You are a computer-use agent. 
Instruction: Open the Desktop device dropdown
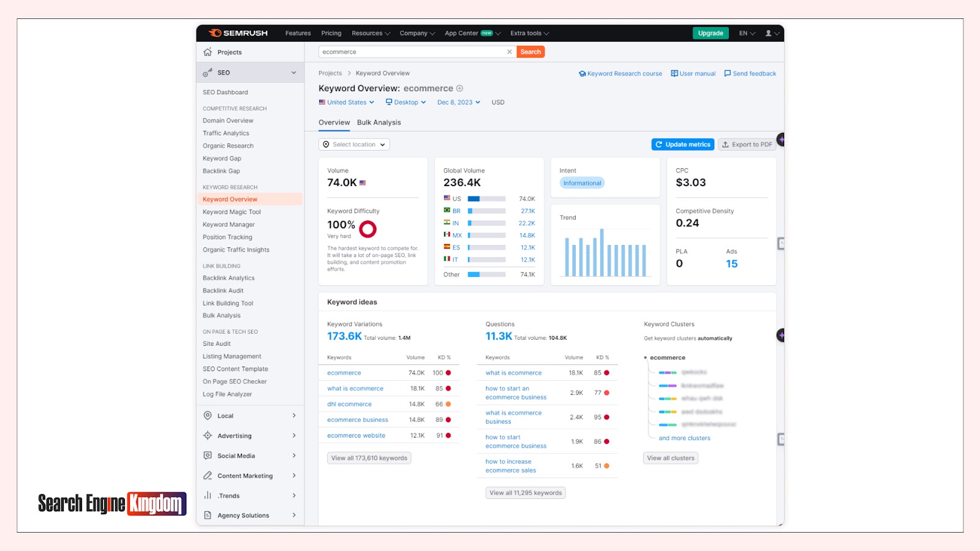pos(406,102)
